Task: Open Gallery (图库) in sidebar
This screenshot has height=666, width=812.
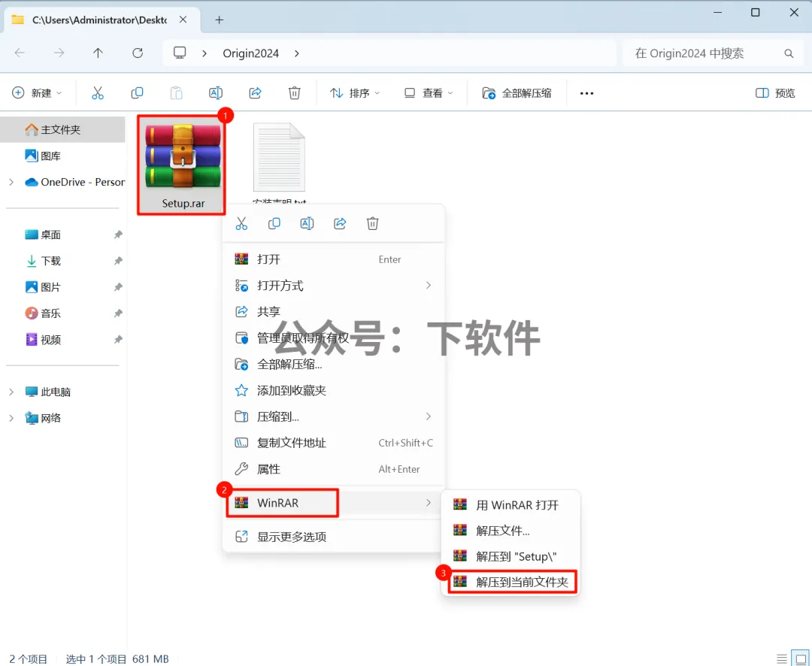Action: click(x=62, y=156)
